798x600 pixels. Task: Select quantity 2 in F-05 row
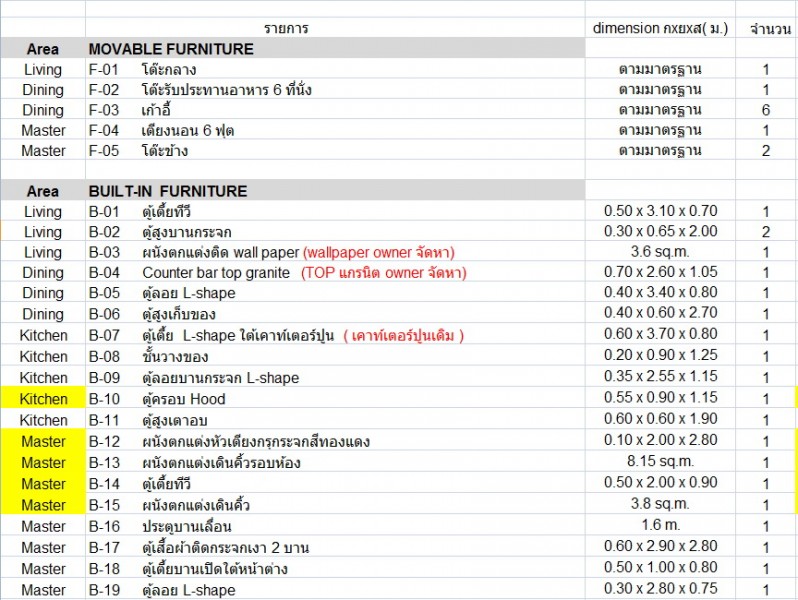tap(766, 151)
